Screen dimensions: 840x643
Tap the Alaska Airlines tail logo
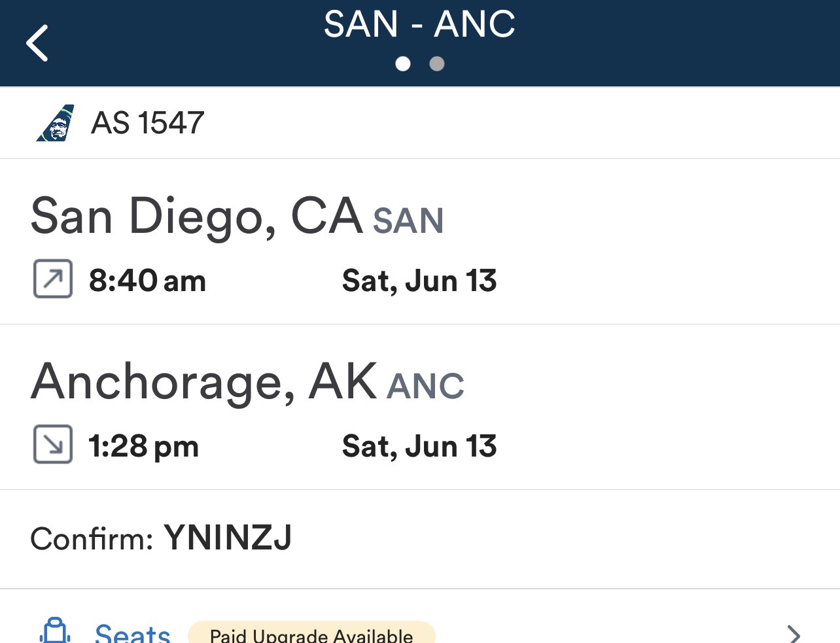tap(56, 123)
